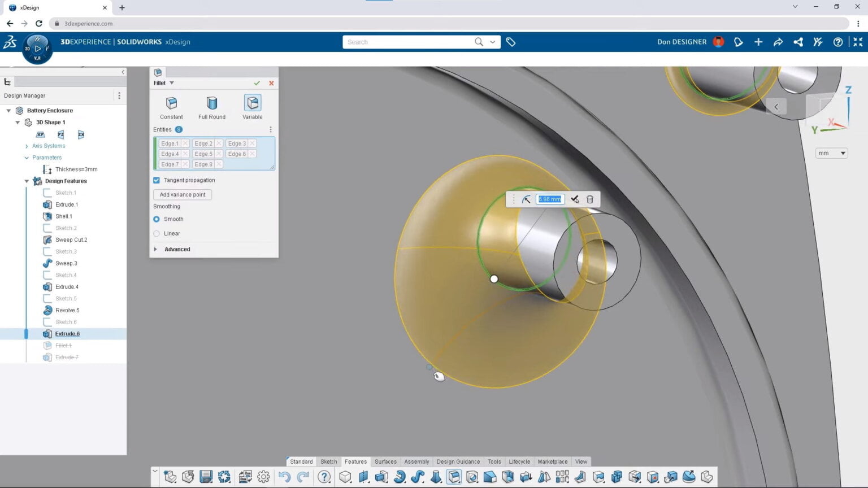This screenshot has width=868, height=488.
Task: Open the settings gear in bottom toolbar
Action: click(263, 477)
